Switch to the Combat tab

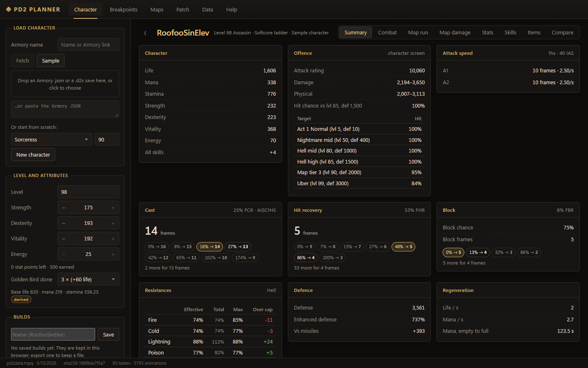[387, 32]
